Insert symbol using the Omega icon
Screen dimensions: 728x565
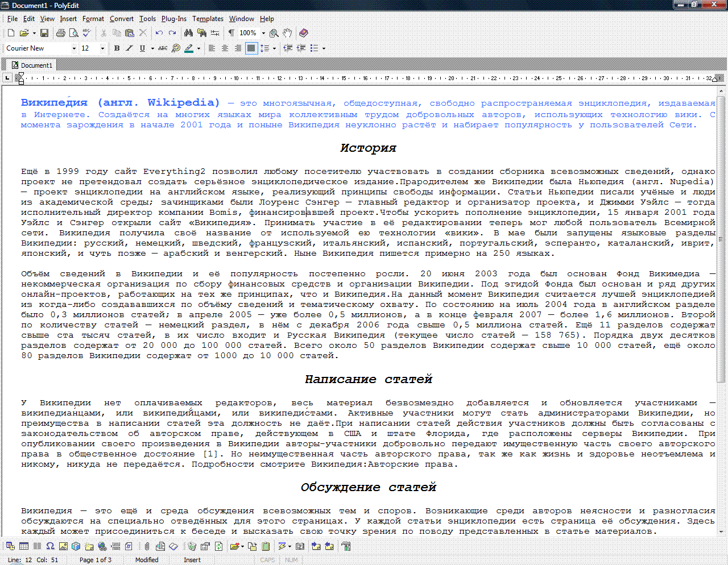[50, 546]
